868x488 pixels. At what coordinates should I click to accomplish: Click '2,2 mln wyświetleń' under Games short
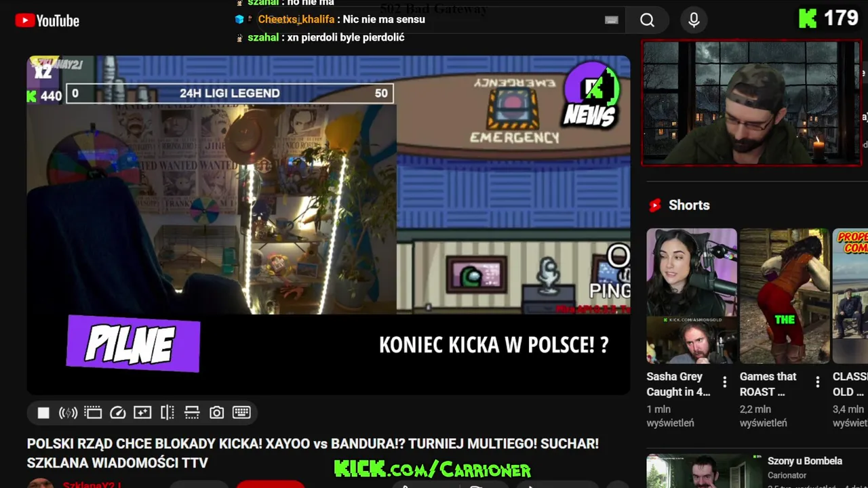coord(764,416)
